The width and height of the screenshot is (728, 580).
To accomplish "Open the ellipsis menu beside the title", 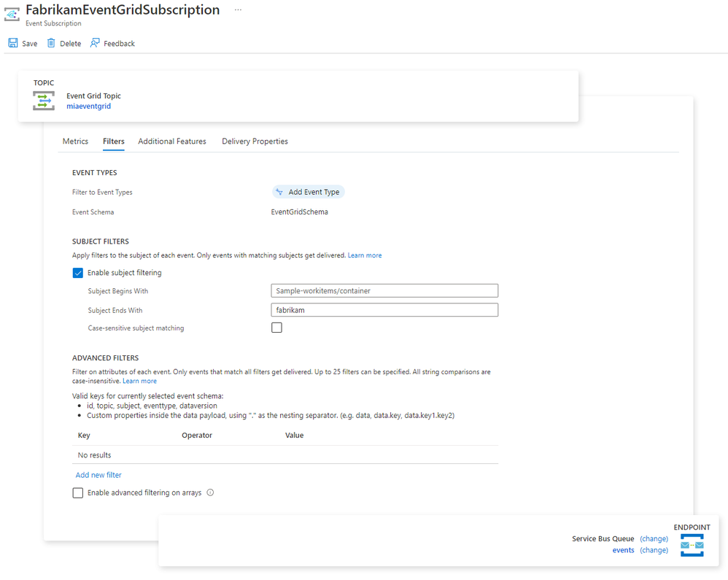I will coord(239,9).
